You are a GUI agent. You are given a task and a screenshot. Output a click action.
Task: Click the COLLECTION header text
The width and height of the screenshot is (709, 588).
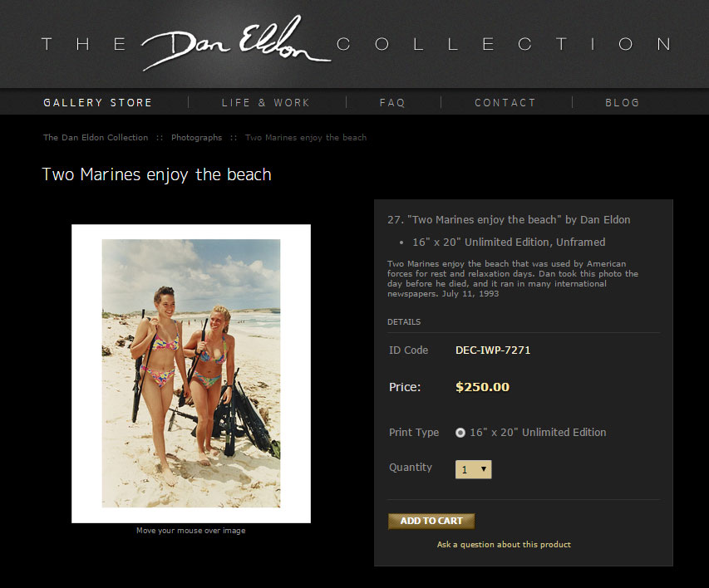[x=505, y=44]
